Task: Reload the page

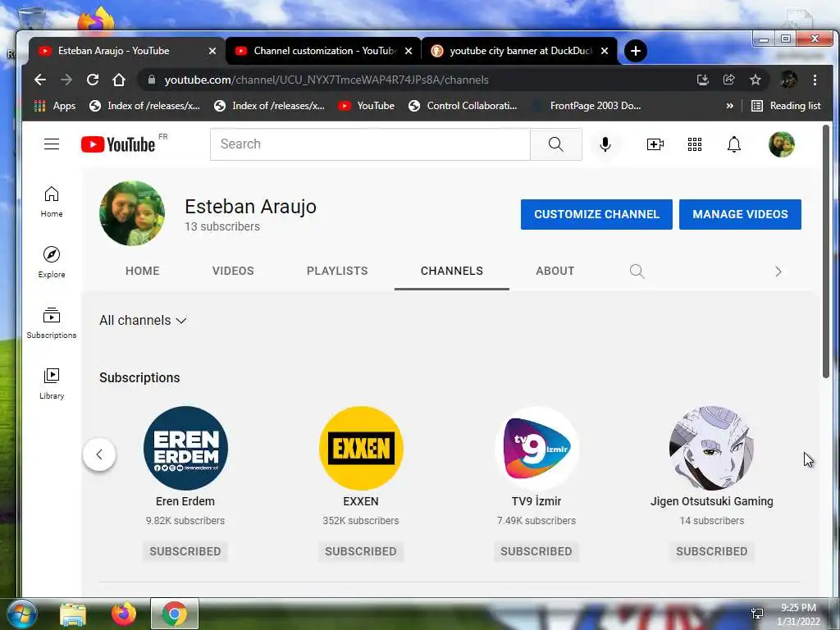Action: pos(93,80)
